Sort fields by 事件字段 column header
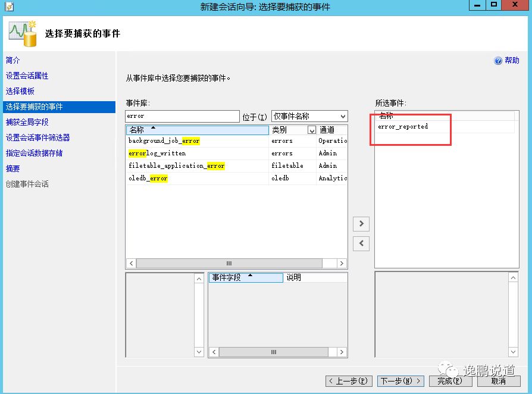 tap(246, 277)
